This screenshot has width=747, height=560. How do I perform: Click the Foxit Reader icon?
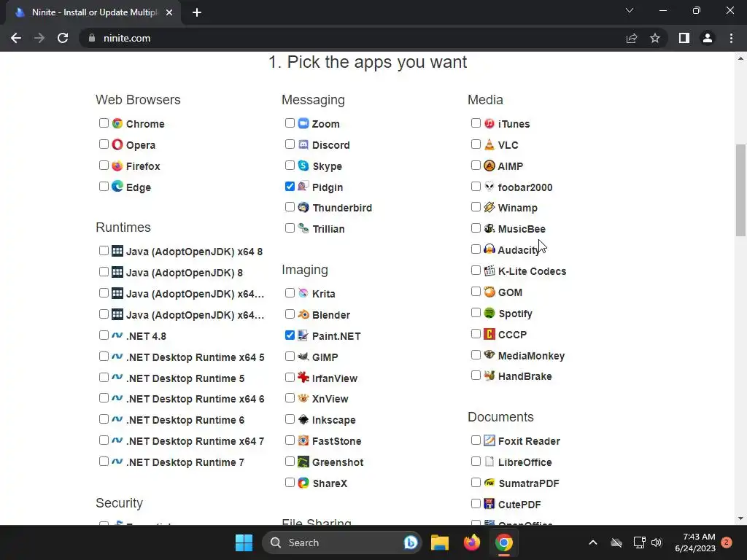489,440
